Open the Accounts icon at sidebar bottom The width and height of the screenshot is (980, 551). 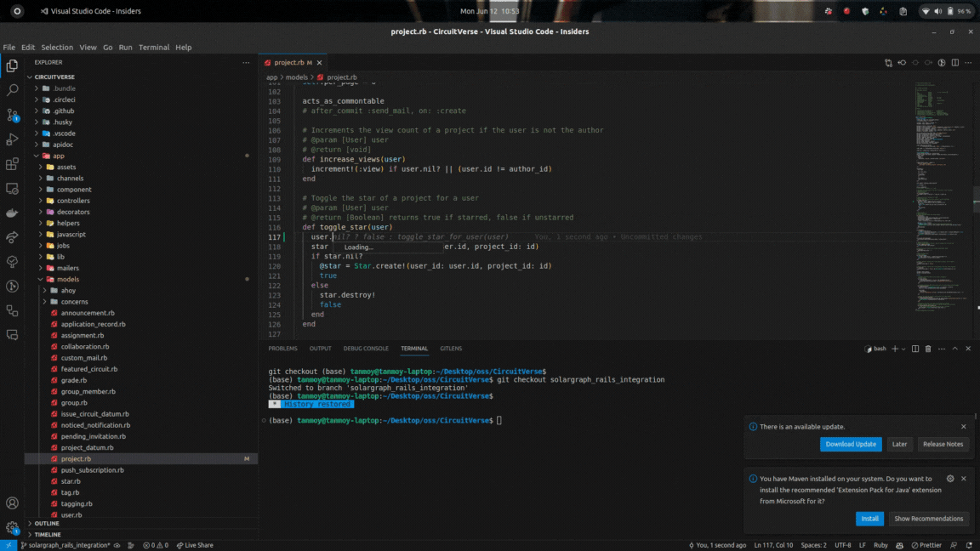point(11,502)
